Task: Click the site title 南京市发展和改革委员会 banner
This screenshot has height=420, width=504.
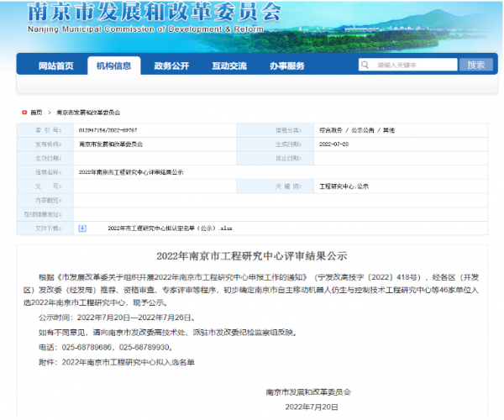Action: pos(153,12)
